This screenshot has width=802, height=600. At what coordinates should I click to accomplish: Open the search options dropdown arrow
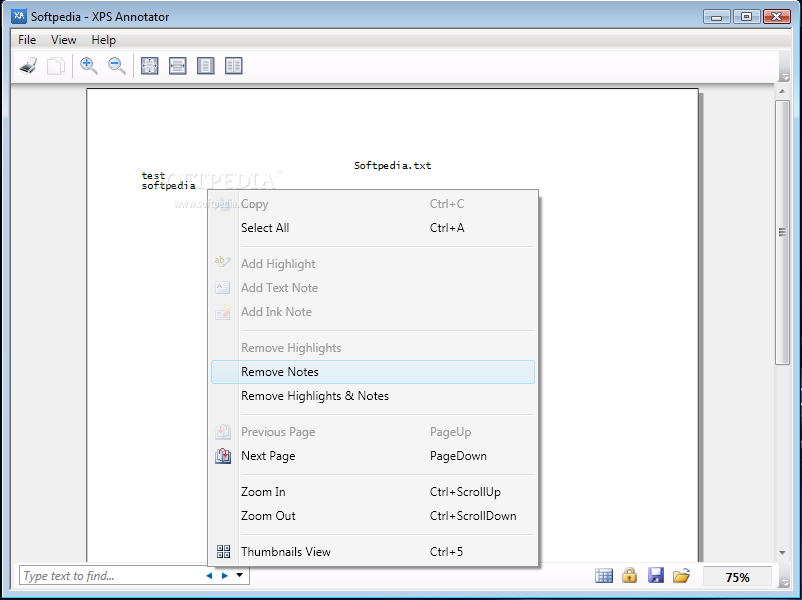pos(239,576)
